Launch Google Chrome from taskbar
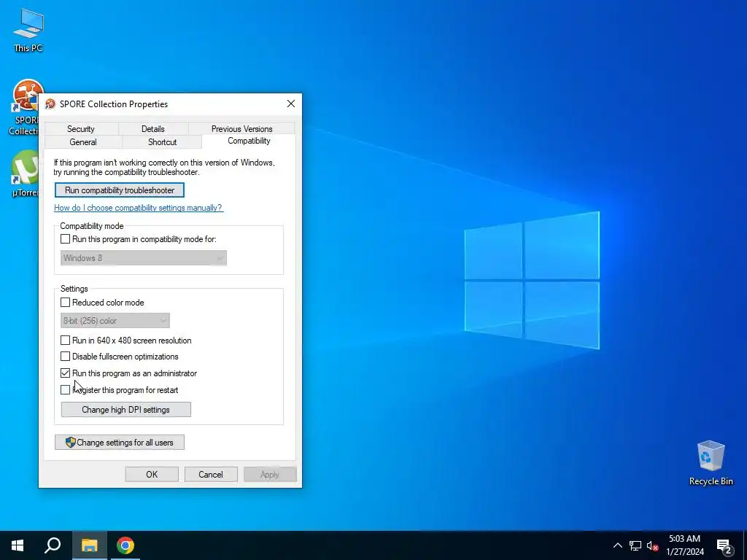The height and width of the screenshot is (560, 747). [x=125, y=545]
